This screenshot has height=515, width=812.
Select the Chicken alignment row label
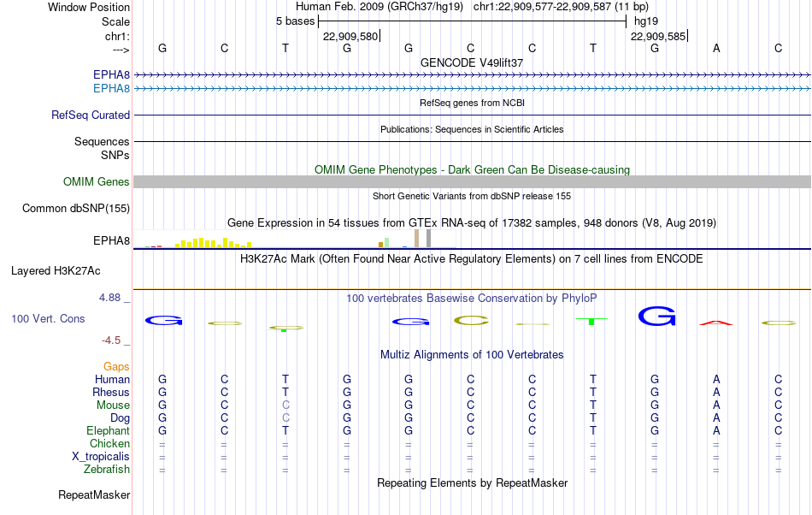(x=109, y=443)
